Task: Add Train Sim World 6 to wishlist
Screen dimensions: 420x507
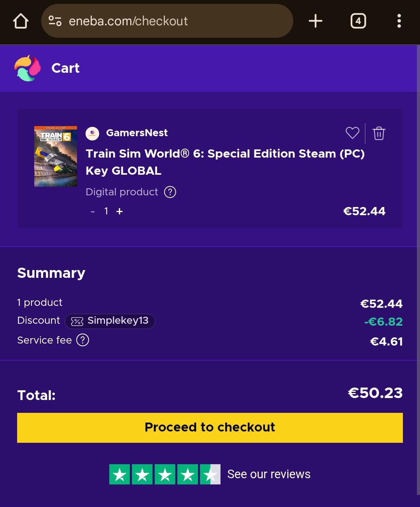Action: (x=352, y=133)
